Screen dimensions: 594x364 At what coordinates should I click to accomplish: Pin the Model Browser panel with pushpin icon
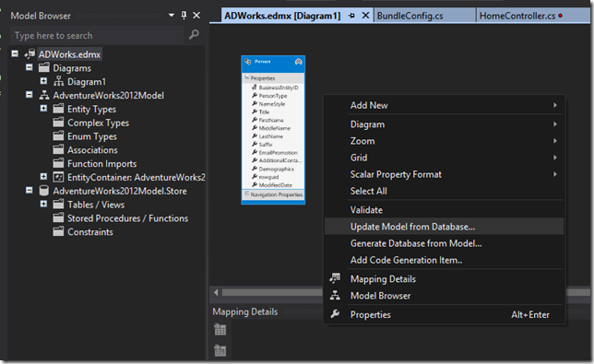pos(184,15)
